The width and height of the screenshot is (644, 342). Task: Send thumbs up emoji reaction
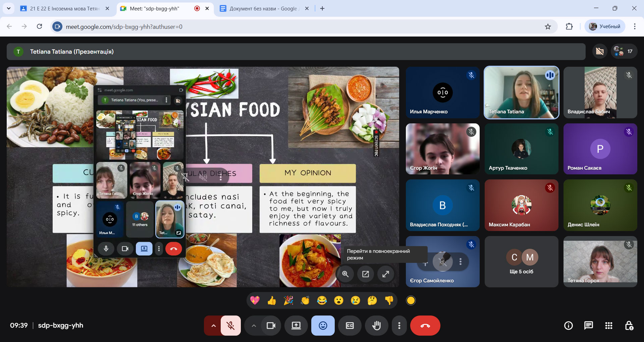click(272, 300)
